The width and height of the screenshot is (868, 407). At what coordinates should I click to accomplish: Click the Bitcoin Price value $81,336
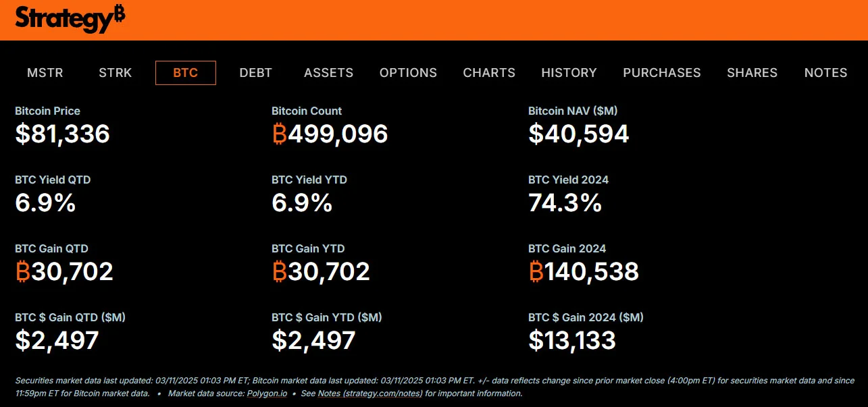(x=63, y=134)
